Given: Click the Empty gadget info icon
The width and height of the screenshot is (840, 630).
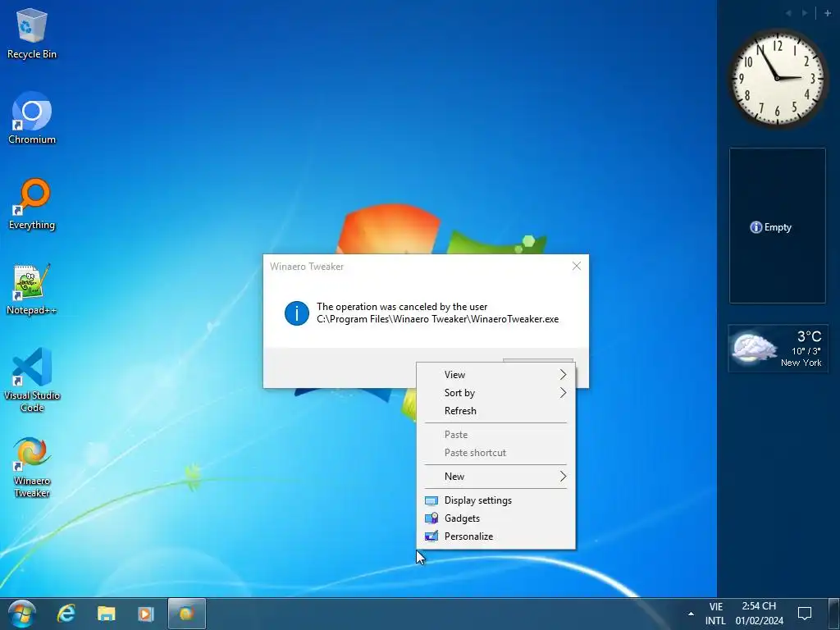Looking at the screenshot, I should click(x=756, y=227).
